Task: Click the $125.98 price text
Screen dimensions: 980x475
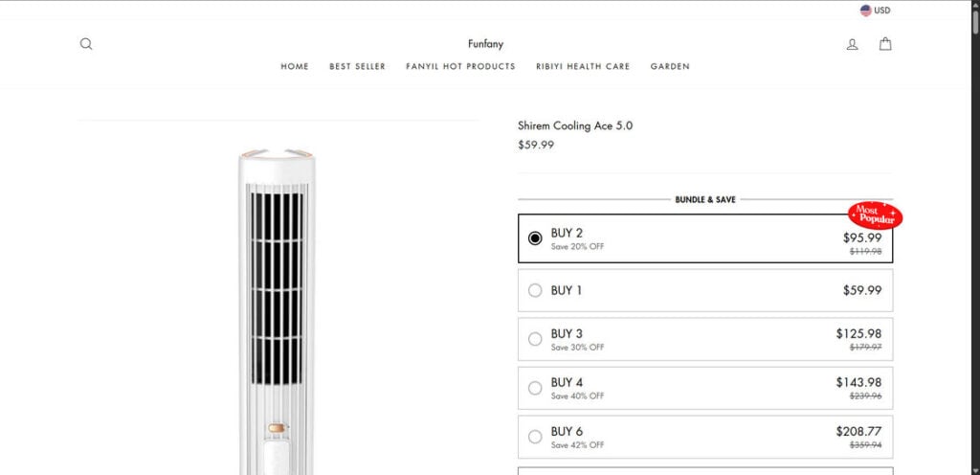Action: 859,334
